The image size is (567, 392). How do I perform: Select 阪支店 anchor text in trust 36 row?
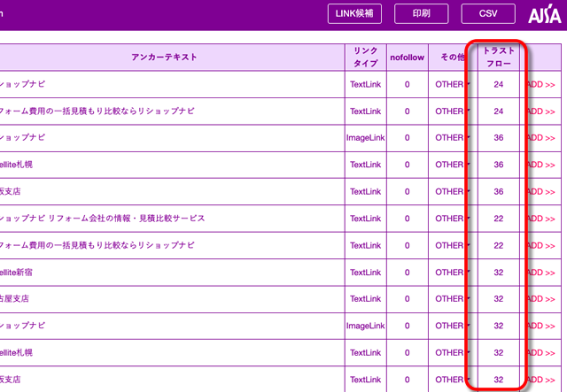tap(10, 192)
